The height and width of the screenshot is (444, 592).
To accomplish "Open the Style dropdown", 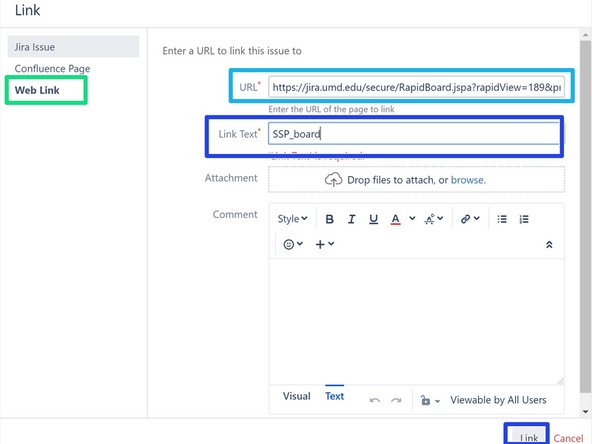I will 292,219.
